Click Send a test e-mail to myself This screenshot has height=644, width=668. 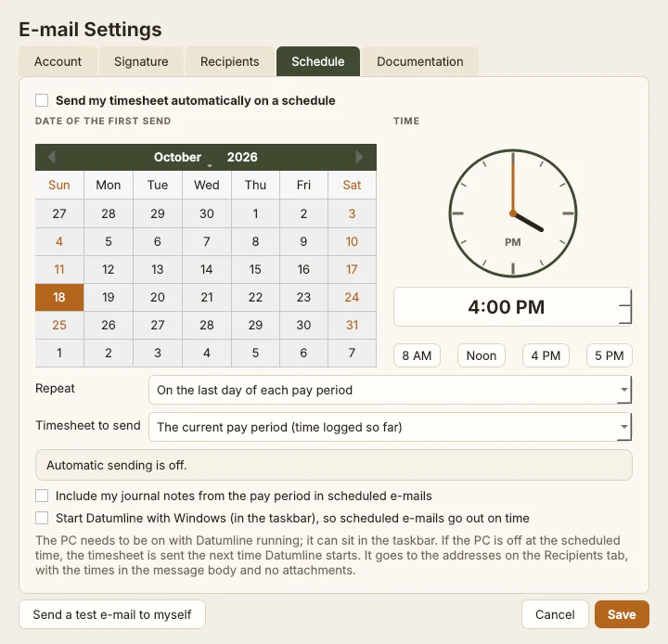pyautogui.click(x=112, y=614)
